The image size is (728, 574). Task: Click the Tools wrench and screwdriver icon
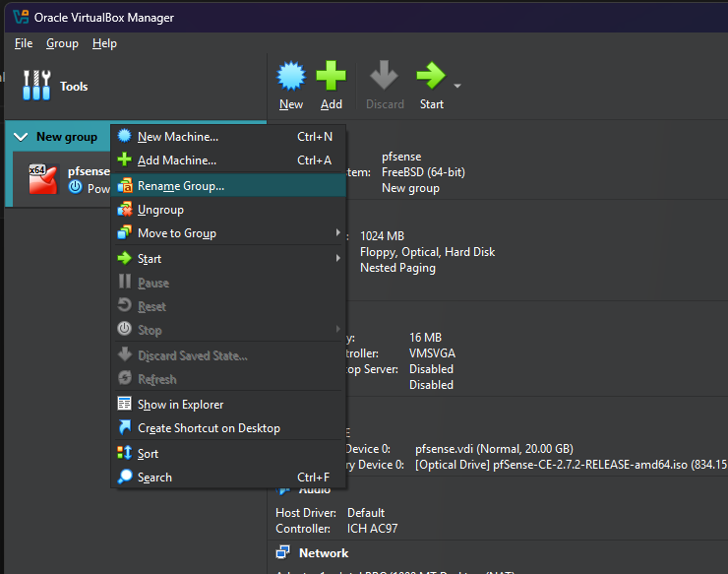36,86
